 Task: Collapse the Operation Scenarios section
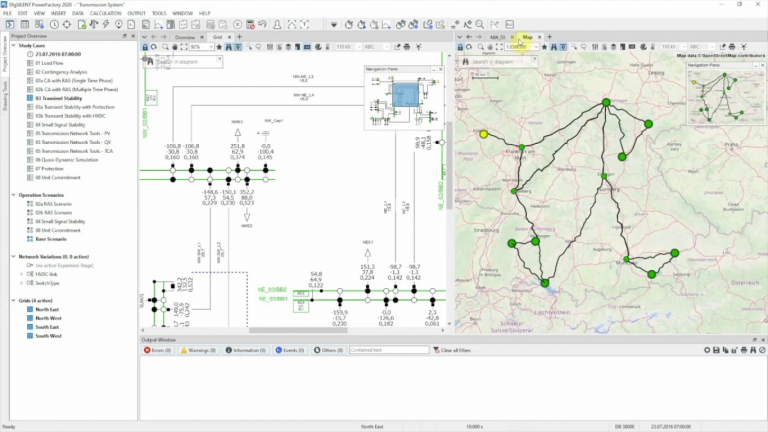(13, 194)
